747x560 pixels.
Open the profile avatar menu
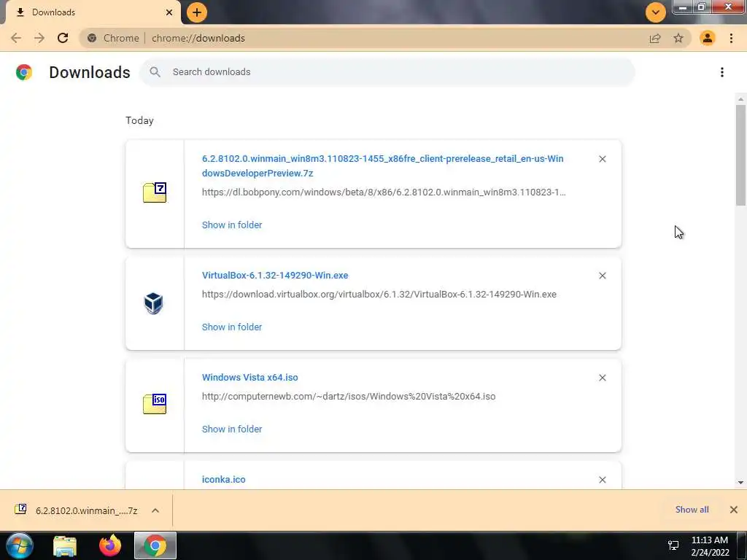coord(708,38)
